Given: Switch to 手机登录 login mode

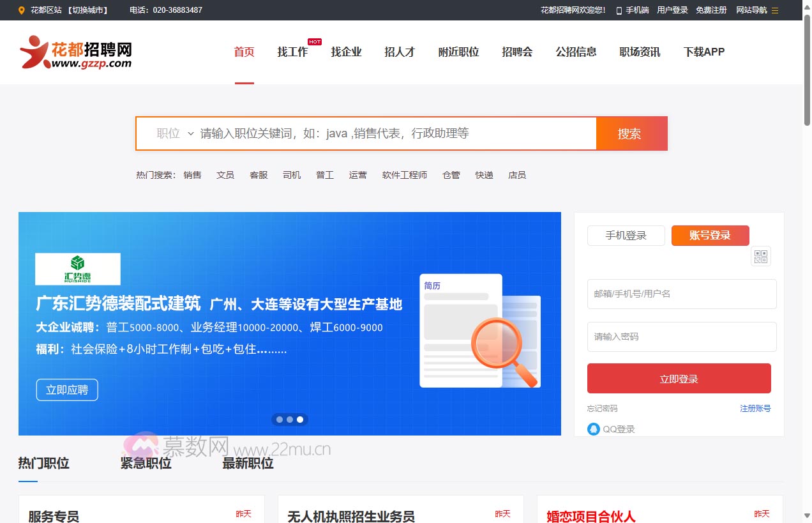Looking at the screenshot, I should [626, 236].
